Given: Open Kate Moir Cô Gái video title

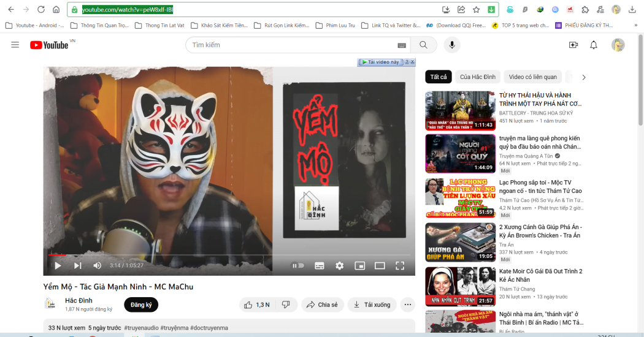Looking at the screenshot, I should (x=540, y=276).
